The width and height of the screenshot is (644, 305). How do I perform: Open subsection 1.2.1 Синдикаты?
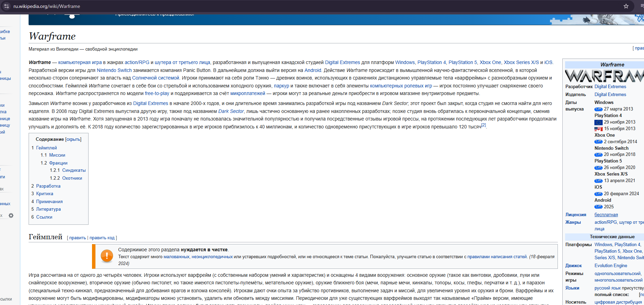click(x=74, y=170)
